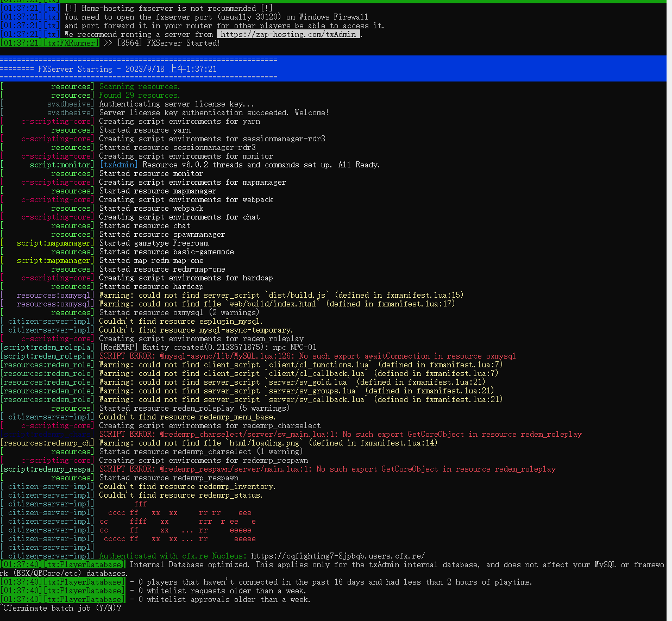Click 'Started resource redem_roleplay (5 warnings)' line
The height and width of the screenshot is (621, 672).
(x=194, y=408)
